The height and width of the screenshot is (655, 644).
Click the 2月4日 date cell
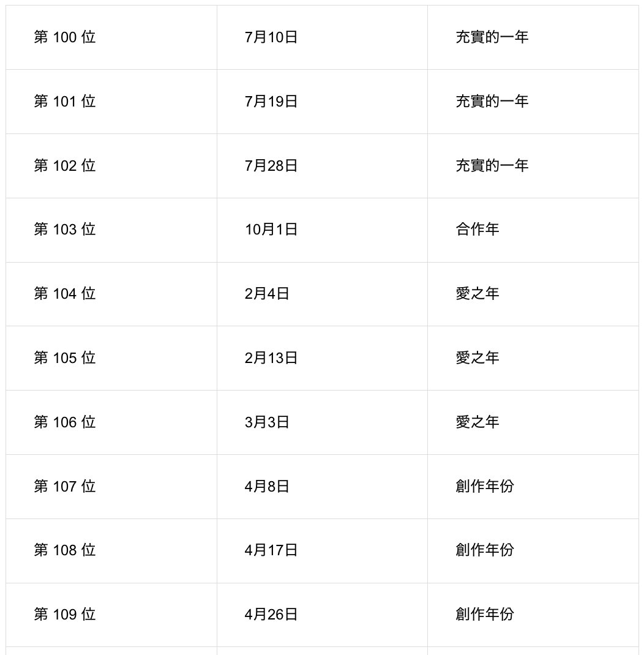coord(267,294)
